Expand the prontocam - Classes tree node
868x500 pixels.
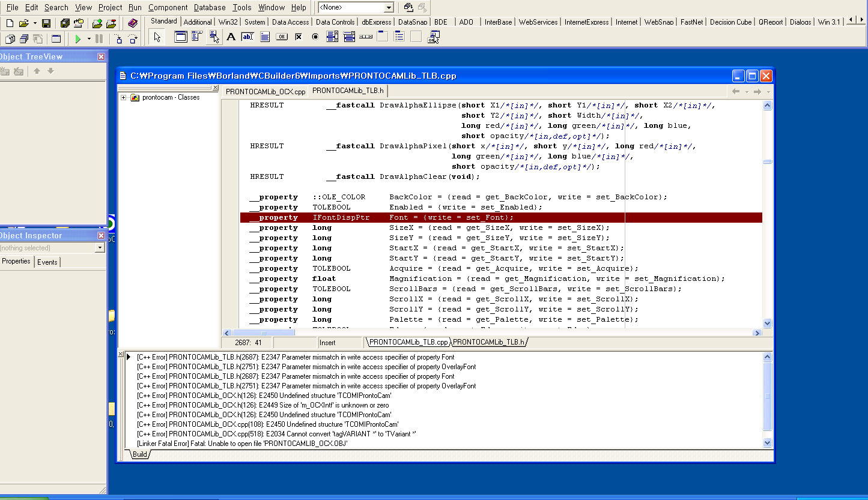coord(124,97)
